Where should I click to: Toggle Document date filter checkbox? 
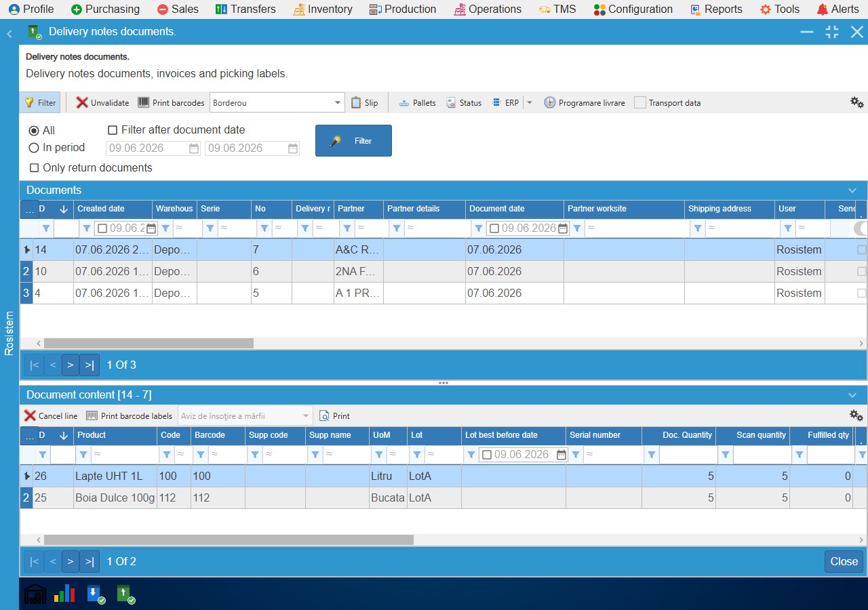494,228
